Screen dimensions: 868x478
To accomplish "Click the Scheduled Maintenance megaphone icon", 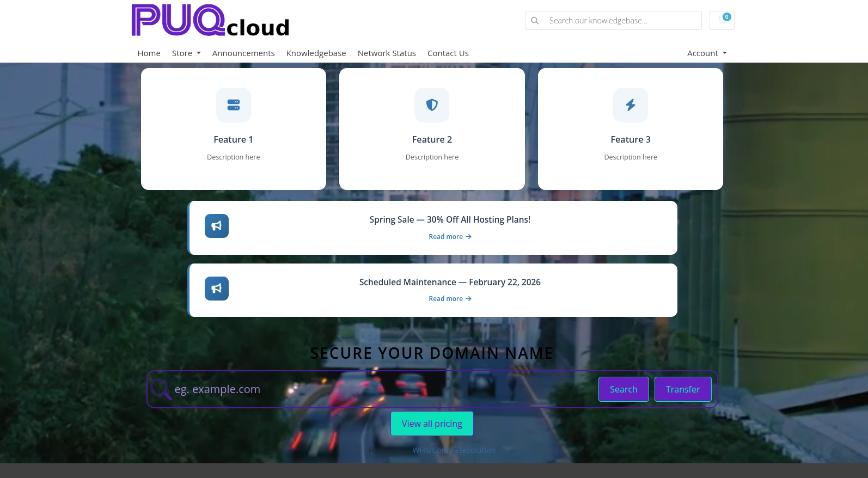I will (x=217, y=289).
